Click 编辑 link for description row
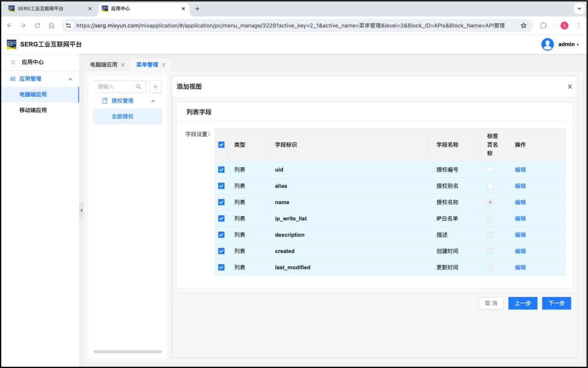This screenshot has width=588, height=368. pyautogui.click(x=520, y=235)
